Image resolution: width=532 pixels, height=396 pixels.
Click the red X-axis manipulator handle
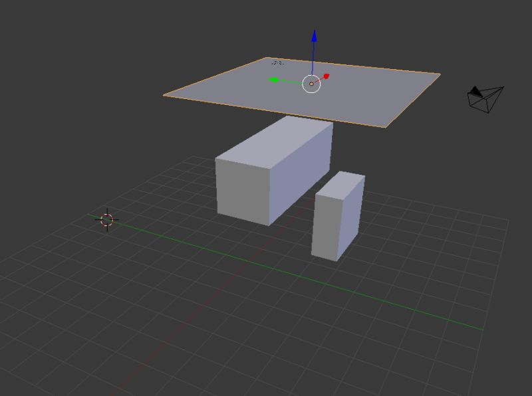click(325, 75)
